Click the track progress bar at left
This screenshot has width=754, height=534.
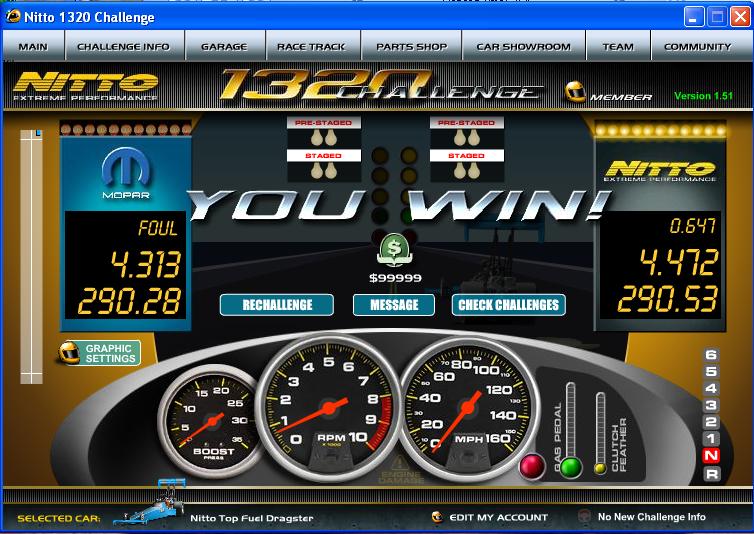(31, 256)
